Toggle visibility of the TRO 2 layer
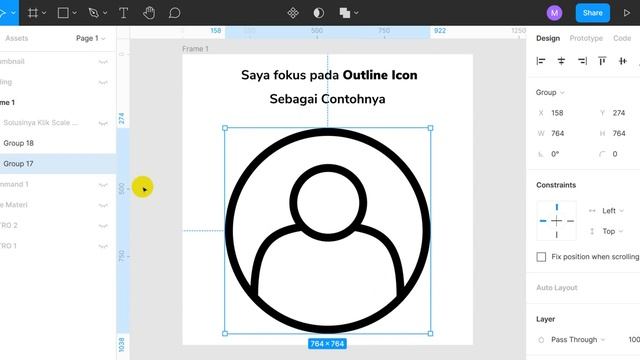The height and width of the screenshot is (360, 640). click(x=103, y=225)
